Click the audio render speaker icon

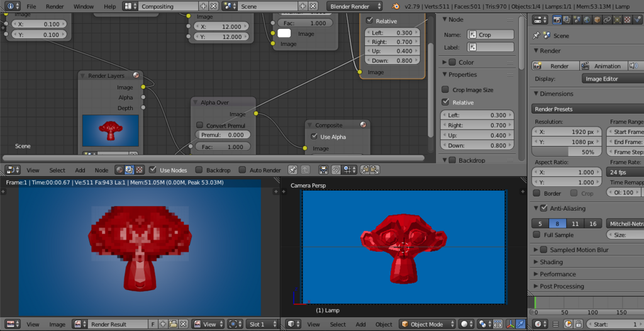point(634,66)
